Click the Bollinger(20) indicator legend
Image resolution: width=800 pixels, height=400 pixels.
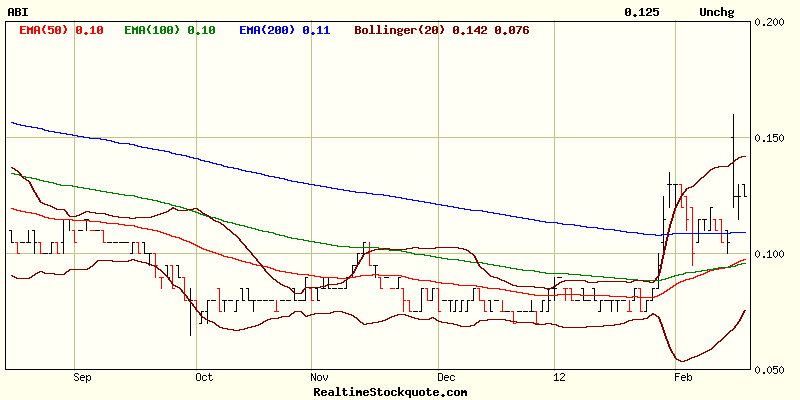(400, 30)
